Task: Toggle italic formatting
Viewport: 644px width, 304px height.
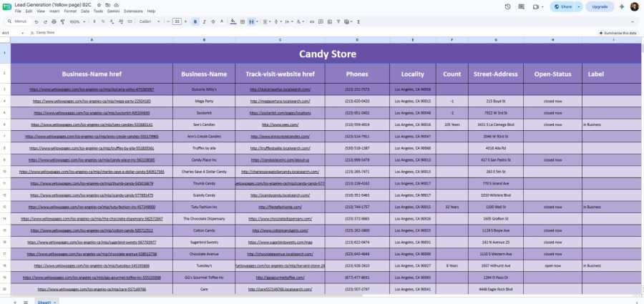Action: tap(204, 21)
